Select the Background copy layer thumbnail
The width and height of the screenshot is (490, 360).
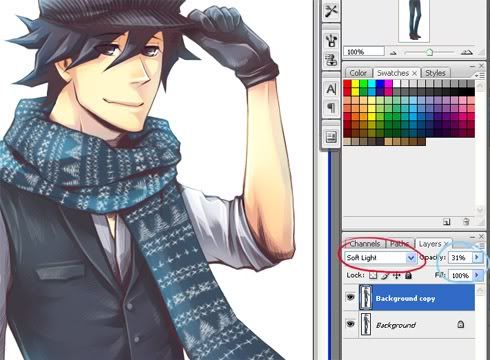point(366,297)
